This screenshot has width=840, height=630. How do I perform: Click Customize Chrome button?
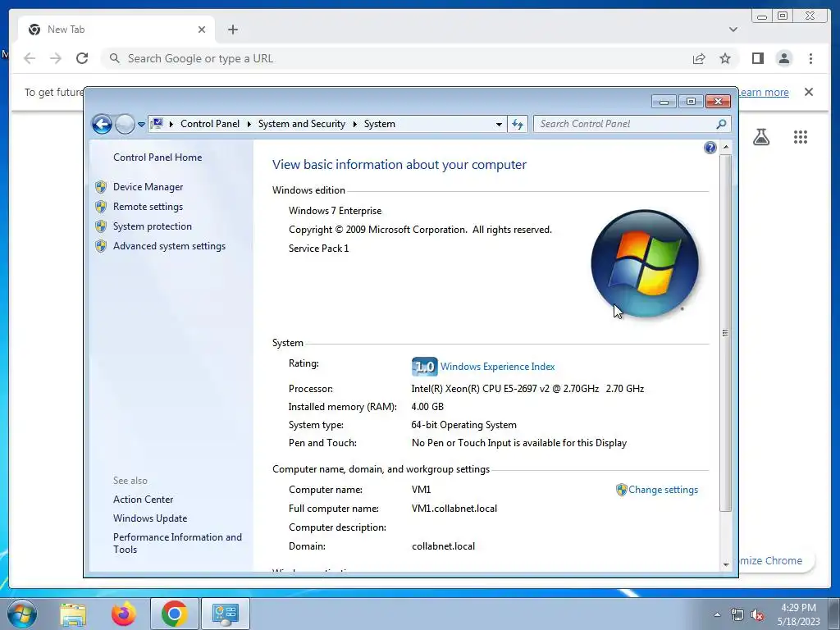tap(777, 561)
